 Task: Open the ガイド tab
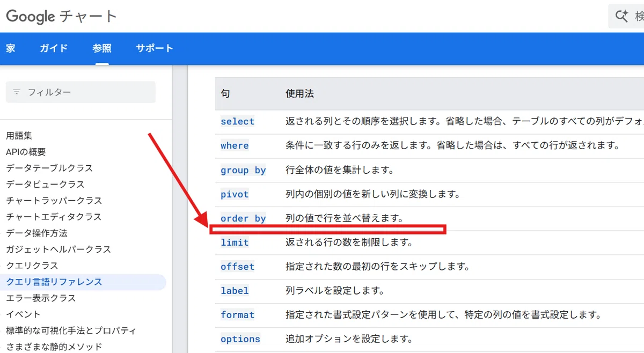point(54,48)
